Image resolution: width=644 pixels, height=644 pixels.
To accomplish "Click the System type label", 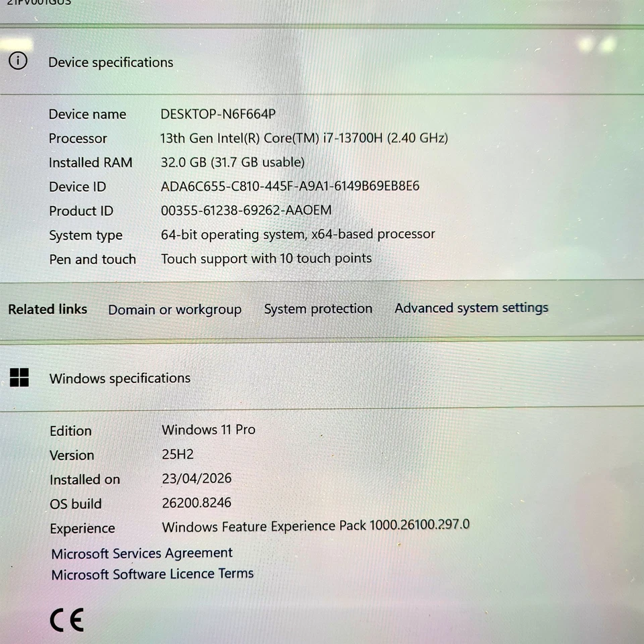I will coord(86,235).
